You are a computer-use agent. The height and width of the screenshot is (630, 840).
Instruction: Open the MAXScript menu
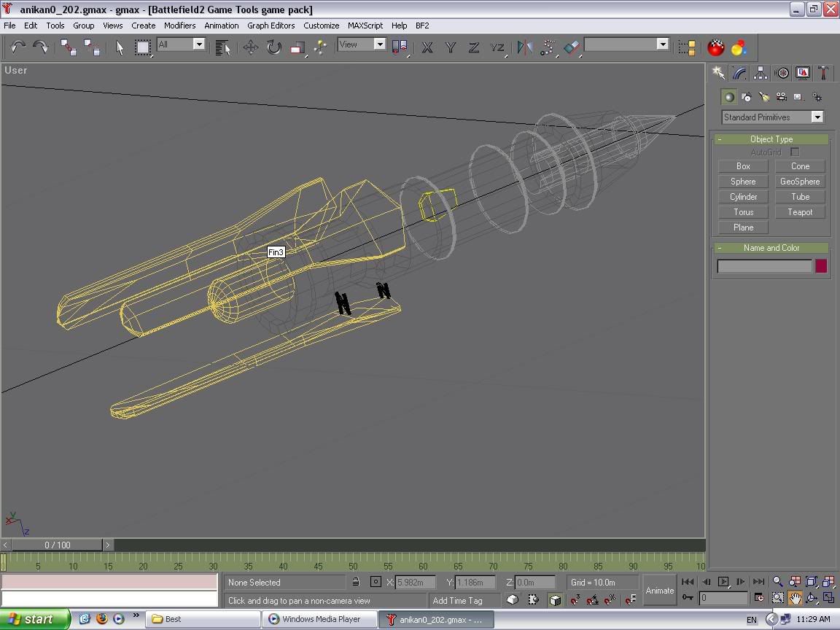tap(365, 26)
